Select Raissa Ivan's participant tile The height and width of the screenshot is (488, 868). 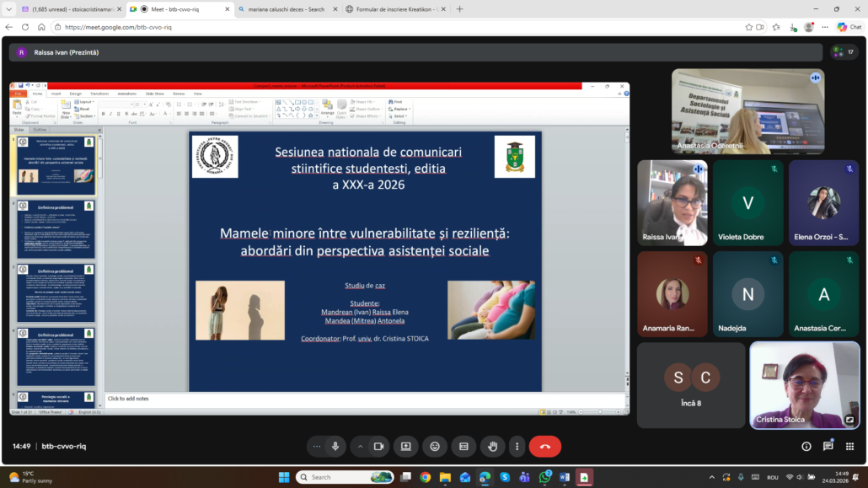click(x=672, y=203)
